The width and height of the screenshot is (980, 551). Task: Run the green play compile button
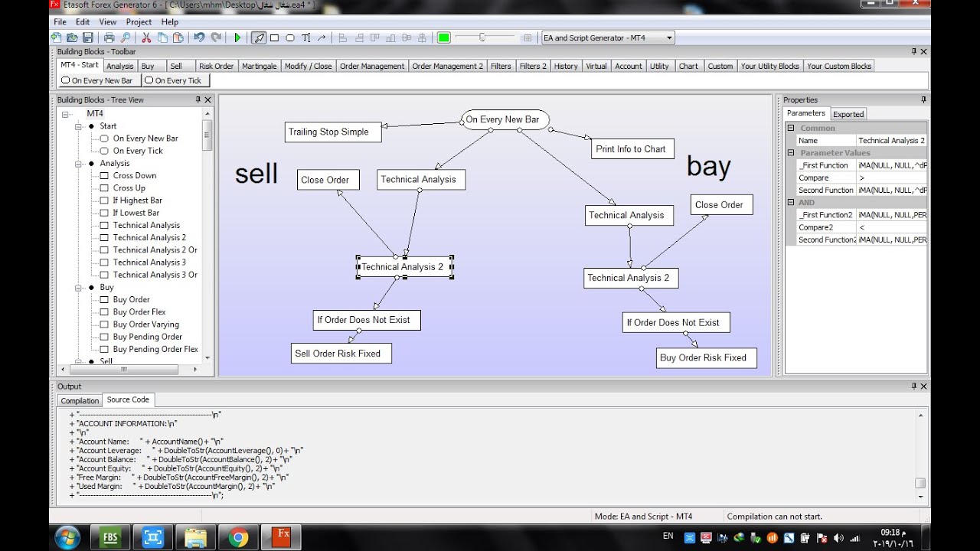(237, 37)
